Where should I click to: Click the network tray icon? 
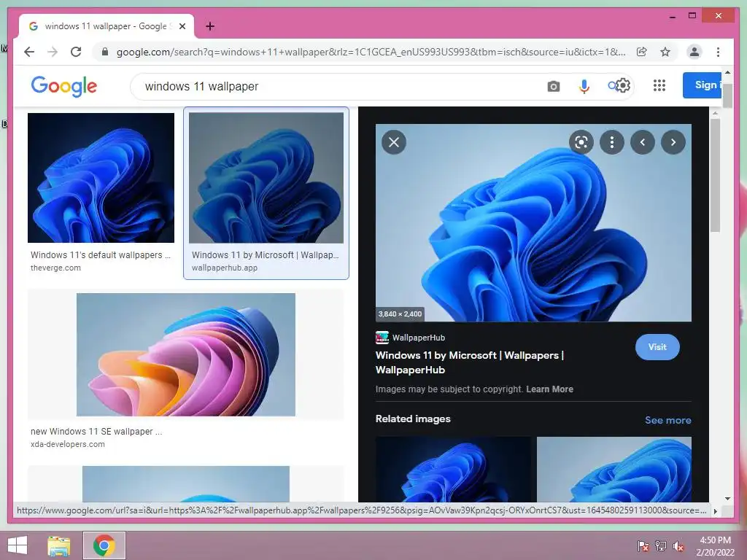[x=661, y=546]
